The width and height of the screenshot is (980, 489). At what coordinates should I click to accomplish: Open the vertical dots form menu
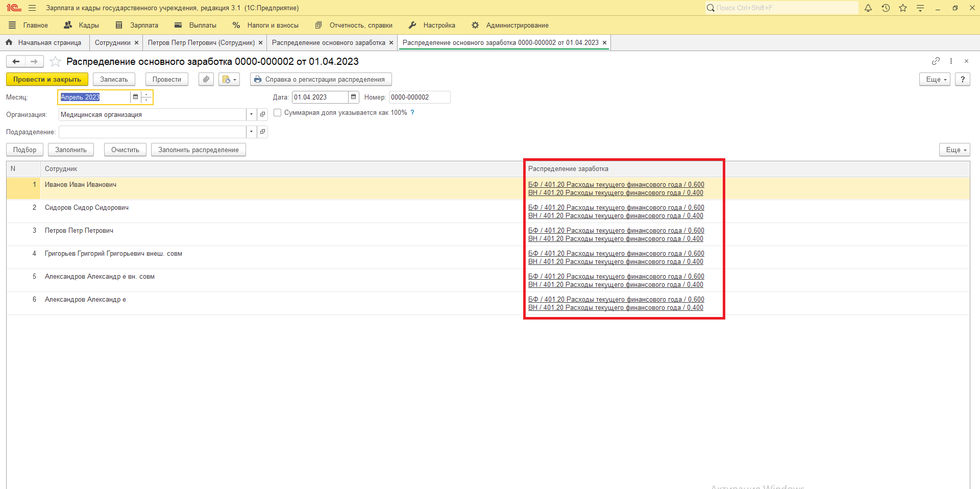pyautogui.click(x=951, y=61)
